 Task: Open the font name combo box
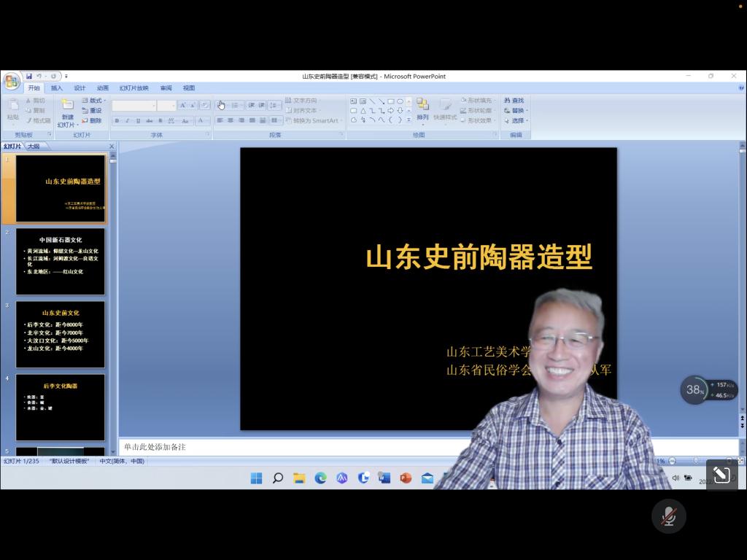pyautogui.click(x=133, y=106)
